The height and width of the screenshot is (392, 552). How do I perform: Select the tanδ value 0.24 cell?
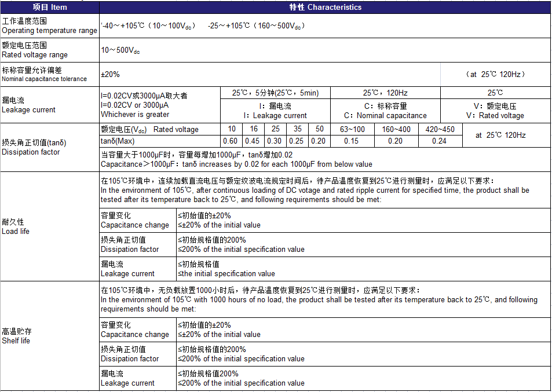(440, 141)
